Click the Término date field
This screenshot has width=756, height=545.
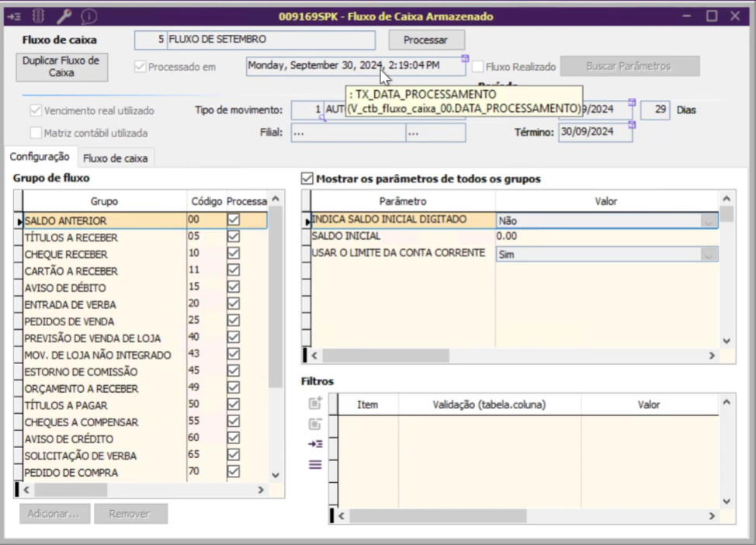[x=595, y=132]
